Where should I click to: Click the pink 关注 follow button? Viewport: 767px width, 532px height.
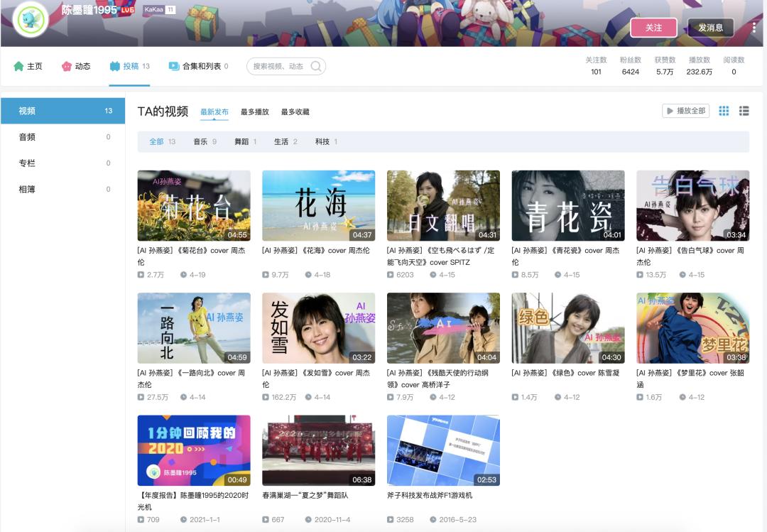(653, 26)
